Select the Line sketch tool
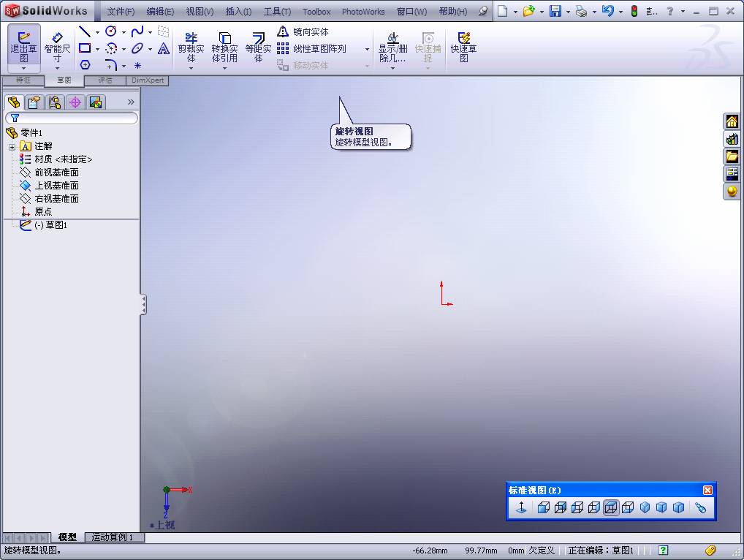 85,31
